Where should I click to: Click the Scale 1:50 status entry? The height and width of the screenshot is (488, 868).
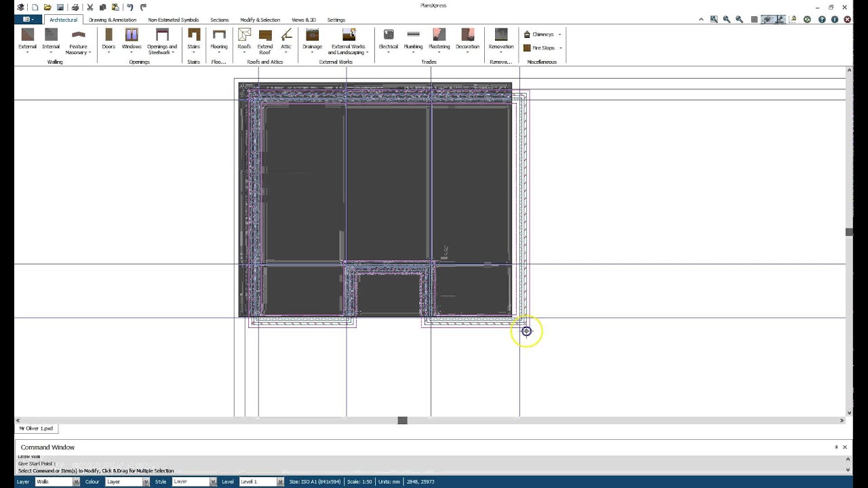pyautogui.click(x=359, y=482)
